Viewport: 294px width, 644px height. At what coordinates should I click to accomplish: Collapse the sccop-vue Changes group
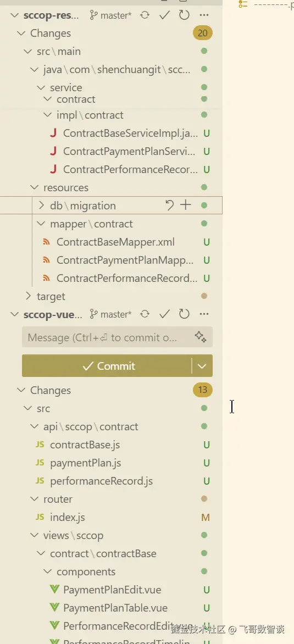(x=21, y=390)
